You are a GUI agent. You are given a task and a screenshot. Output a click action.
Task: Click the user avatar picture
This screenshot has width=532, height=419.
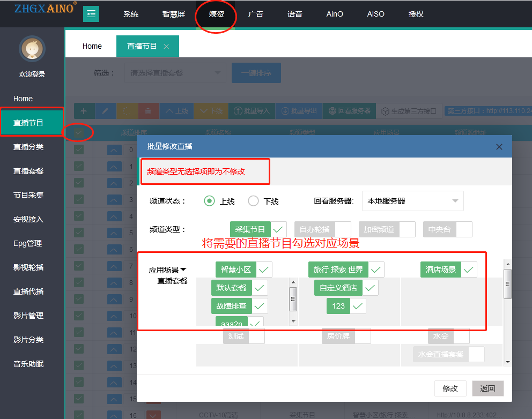pos(32,49)
